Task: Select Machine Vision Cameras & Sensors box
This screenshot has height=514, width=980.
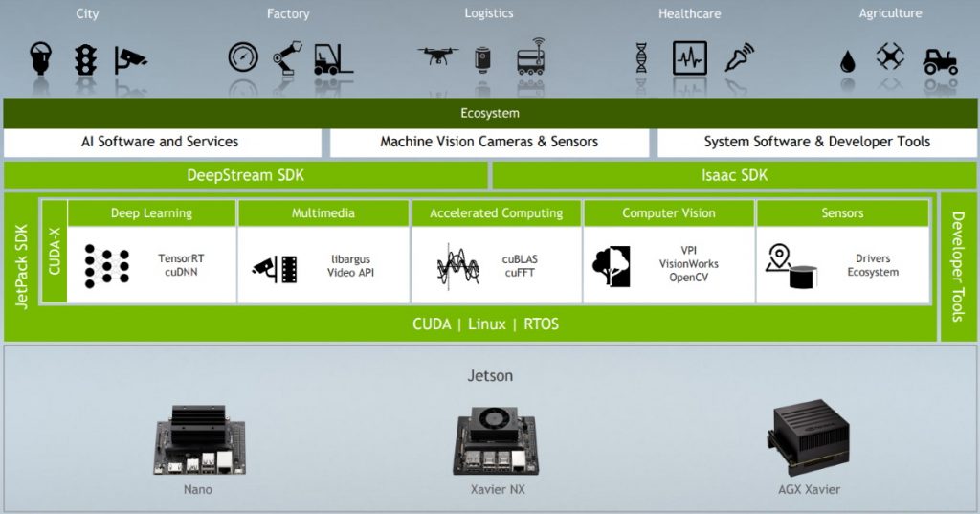Action: [489, 142]
